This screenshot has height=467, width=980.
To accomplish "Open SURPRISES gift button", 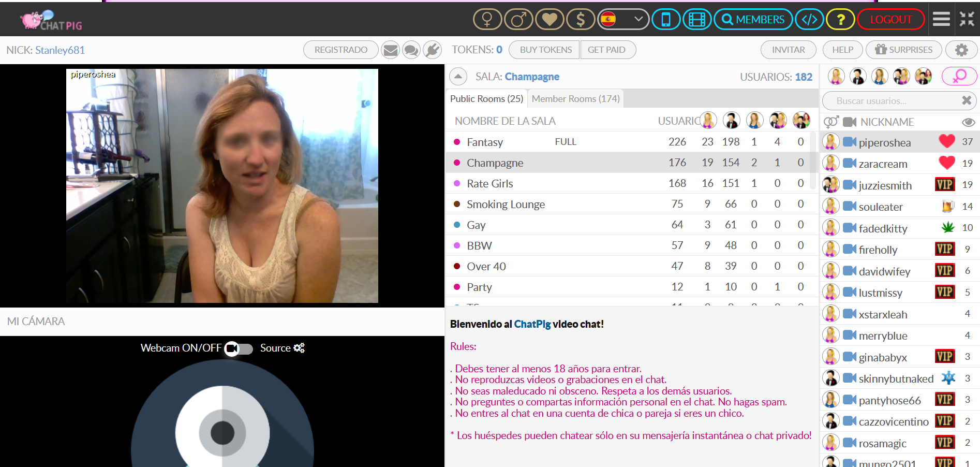I will 904,50.
